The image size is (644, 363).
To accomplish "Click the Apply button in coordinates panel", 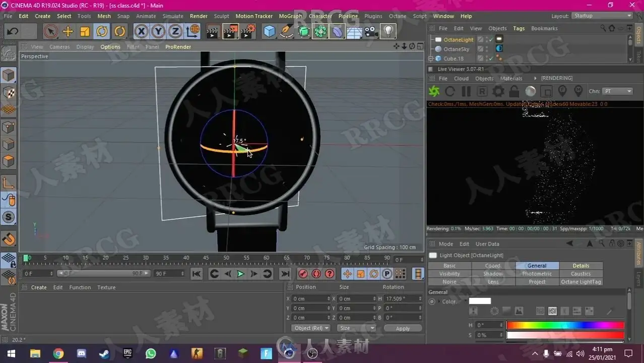I will pyautogui.click(x=403, y=328).
